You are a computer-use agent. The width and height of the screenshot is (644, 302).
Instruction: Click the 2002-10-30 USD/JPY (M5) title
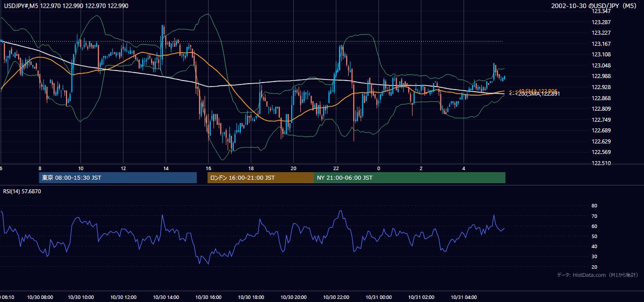tap(595, 6)
